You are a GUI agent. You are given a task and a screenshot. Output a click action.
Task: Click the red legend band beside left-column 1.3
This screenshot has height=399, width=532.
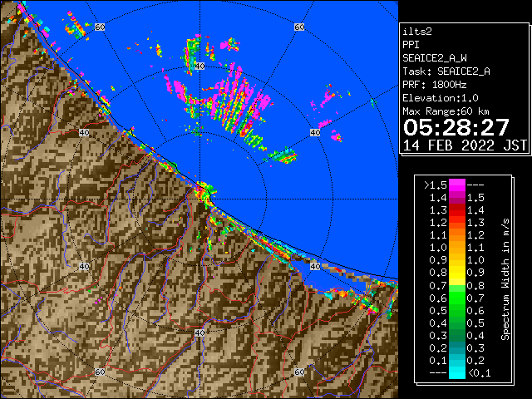(457, 210)
